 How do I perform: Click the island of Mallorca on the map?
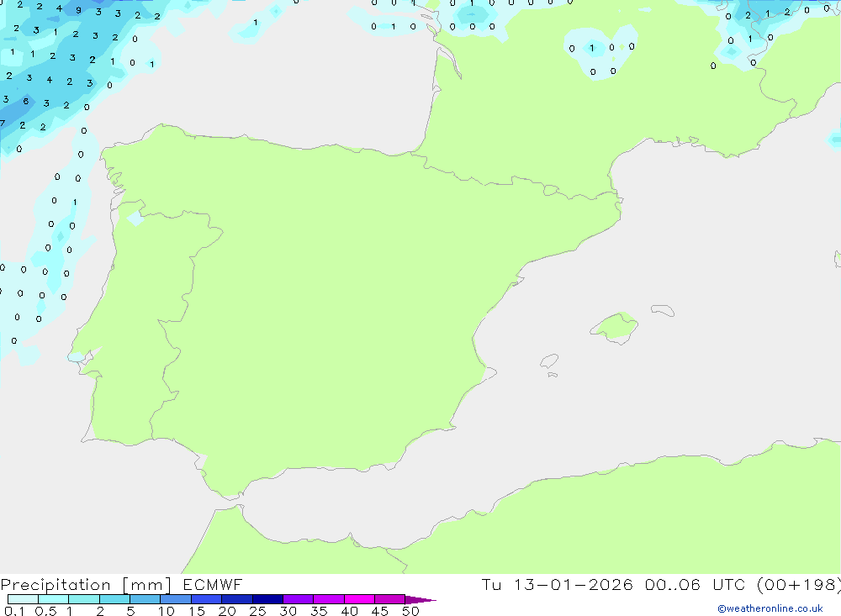point(615,327)
